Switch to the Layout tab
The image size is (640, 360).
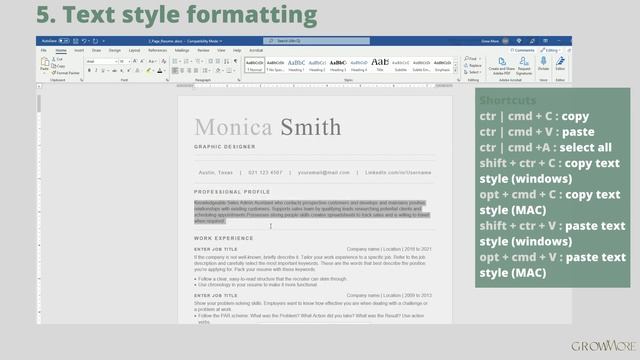(x=134, y=50)
